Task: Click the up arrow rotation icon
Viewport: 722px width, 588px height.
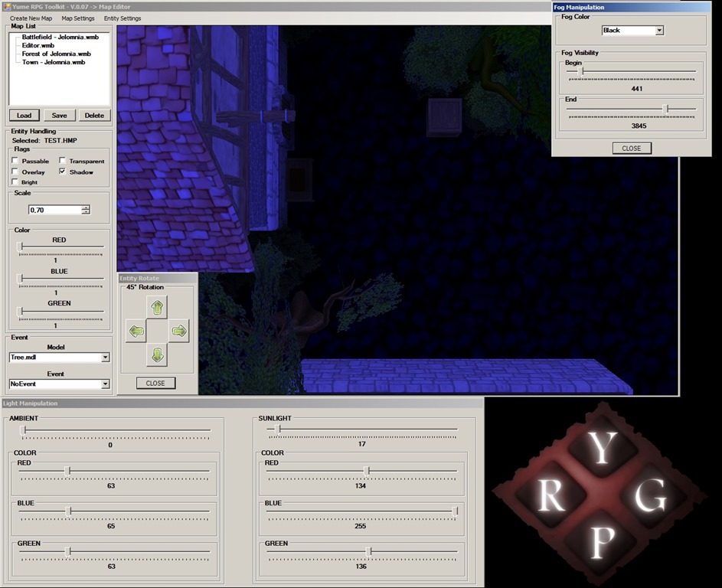Action: (x=156, y=308)
